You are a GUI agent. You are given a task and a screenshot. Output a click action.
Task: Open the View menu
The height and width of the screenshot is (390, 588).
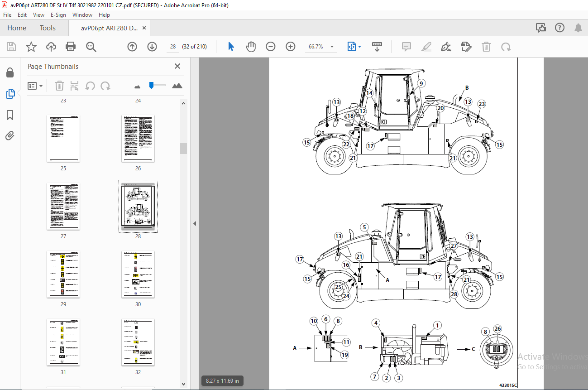[38, 15]
